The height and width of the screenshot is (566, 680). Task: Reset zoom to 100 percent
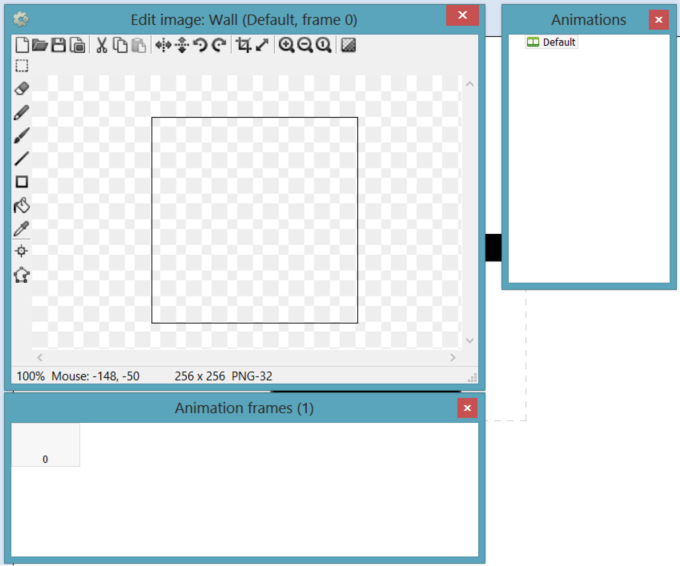(x=324, y=45)
